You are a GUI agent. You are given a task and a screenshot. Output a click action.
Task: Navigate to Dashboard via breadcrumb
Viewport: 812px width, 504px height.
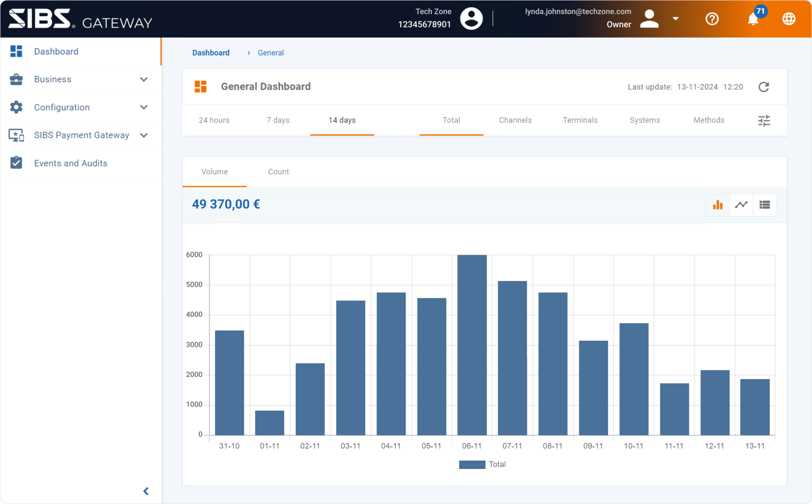[x=211, y=52]
